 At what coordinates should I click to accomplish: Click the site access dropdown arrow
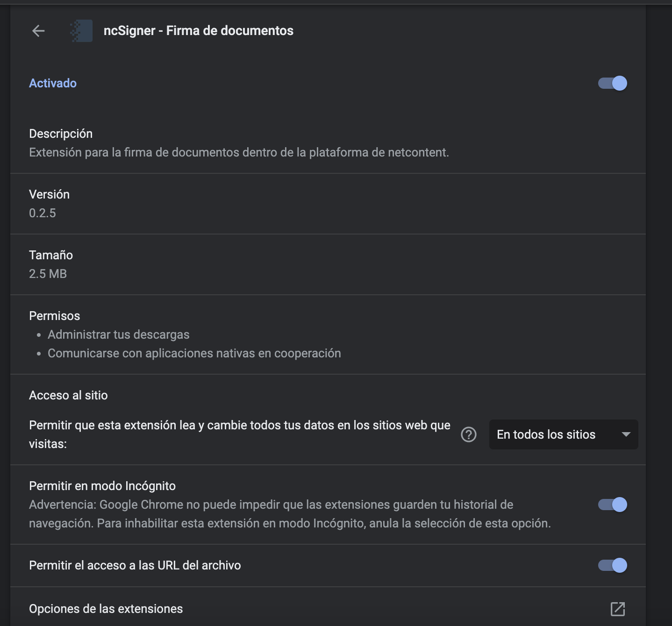click(626, 434)
